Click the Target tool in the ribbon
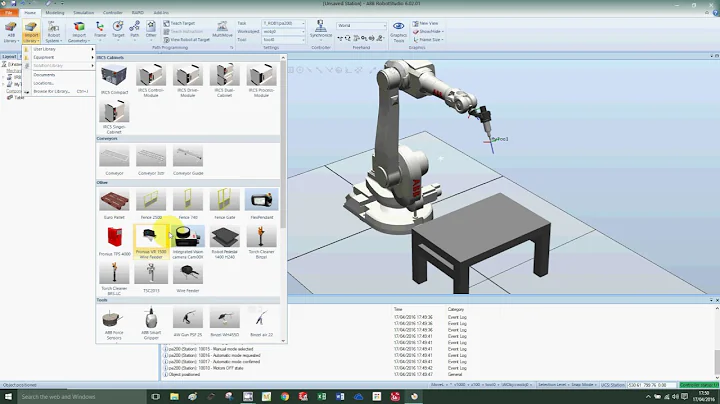The height and width of the screenshot is (404, 720). tap(118, 30)
